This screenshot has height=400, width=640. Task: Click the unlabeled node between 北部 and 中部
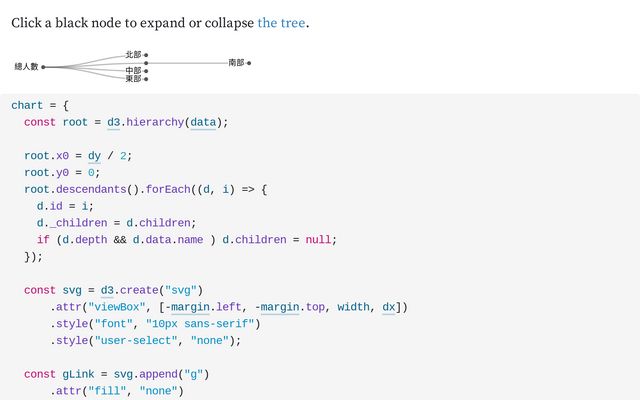pyautogui.click(x=146, y=63)
